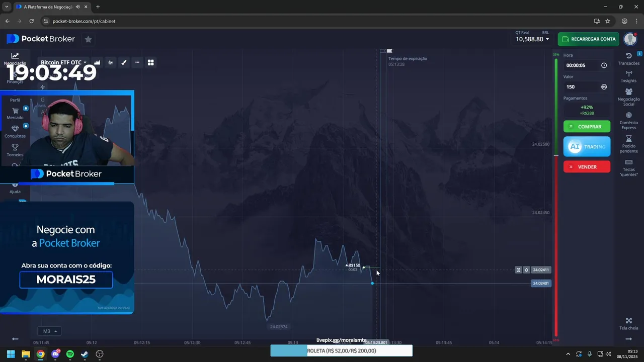Image resolution: width=644 pixels, height=362 pixels.
Task: Click the Pocket Broker logo in header
Action: [41, 39]
